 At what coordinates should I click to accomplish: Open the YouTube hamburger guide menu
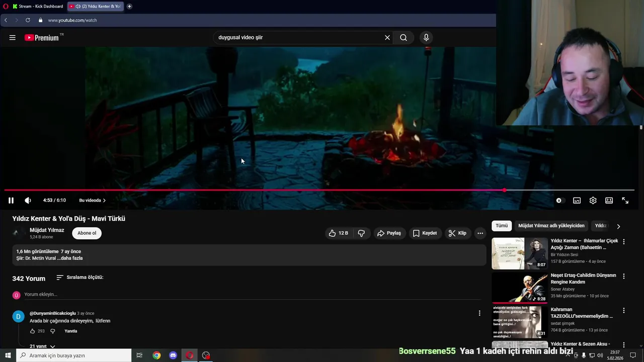[x=13, y=38]
